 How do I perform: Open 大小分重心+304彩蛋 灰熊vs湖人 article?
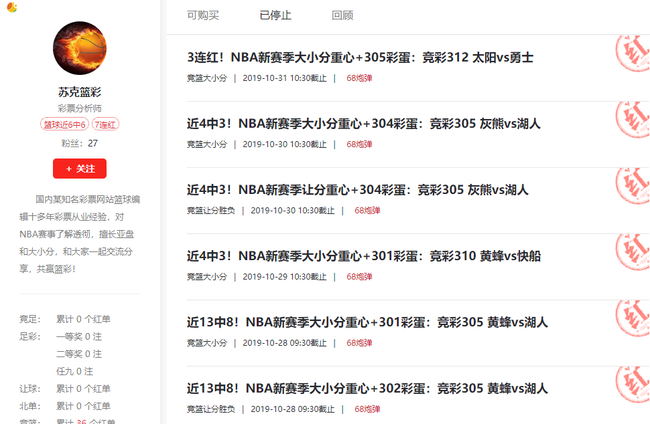tap(364, 124)
